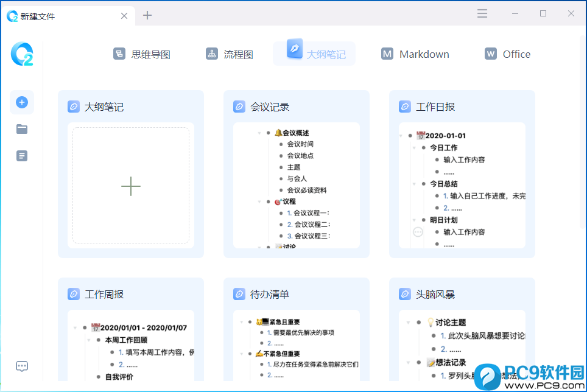Add a new tab with the plus button
This screenshot has height=392, width=587.
(x=147, y=15)
